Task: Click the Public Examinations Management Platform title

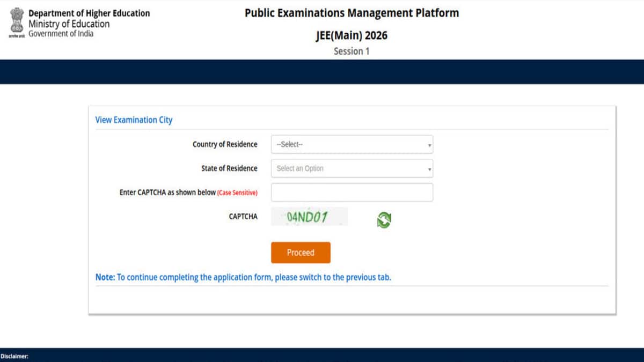Action: click(352, 13)
